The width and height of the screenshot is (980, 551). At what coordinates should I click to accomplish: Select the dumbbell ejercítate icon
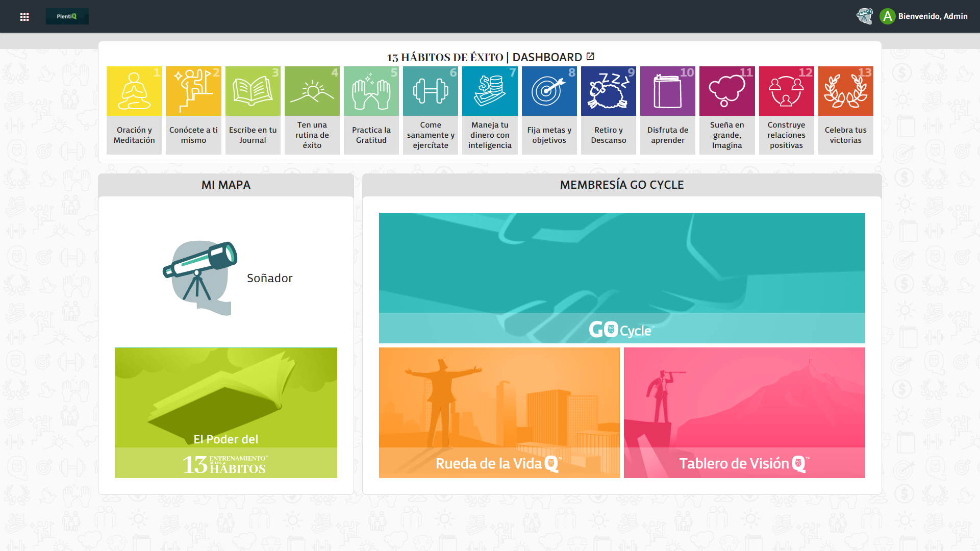click(x=431, y=91)
